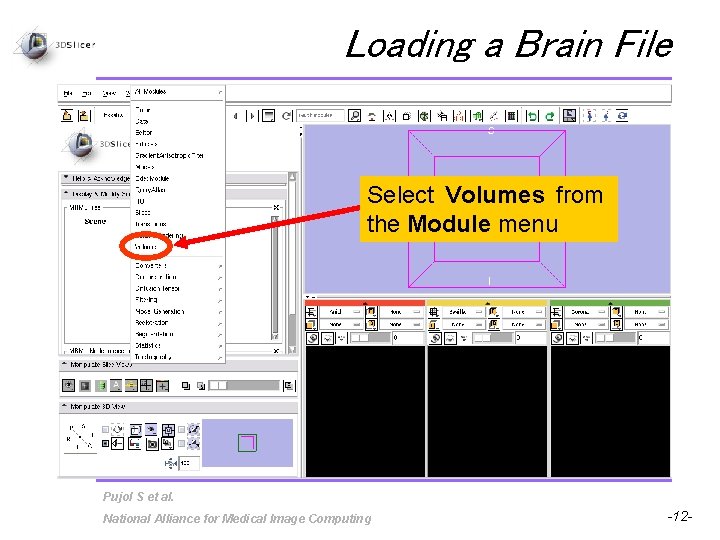Click the refresh module icon
Screen dimensions: 720x540
[x=287, y=116]
